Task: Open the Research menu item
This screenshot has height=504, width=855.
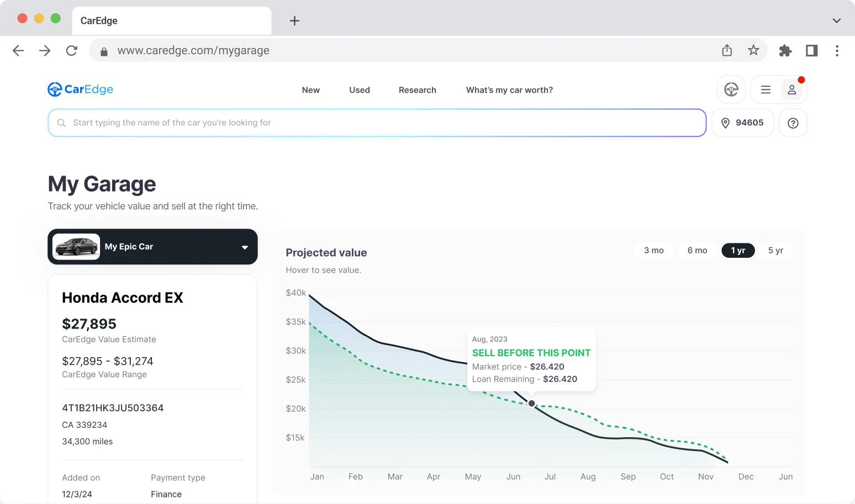Action: 417,89
